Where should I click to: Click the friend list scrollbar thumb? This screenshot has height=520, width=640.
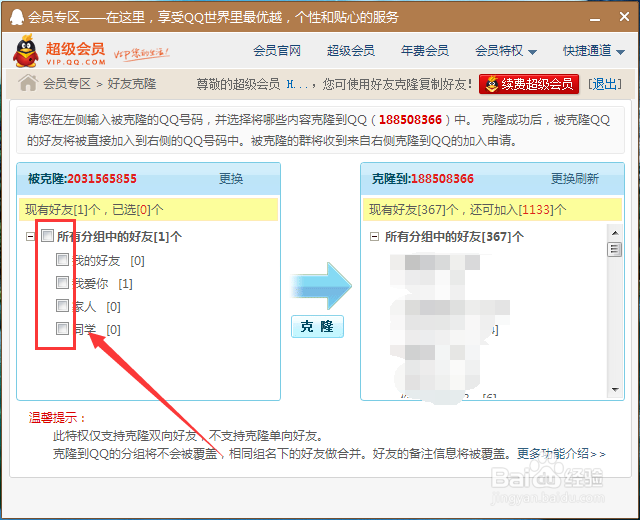(615, 249)
